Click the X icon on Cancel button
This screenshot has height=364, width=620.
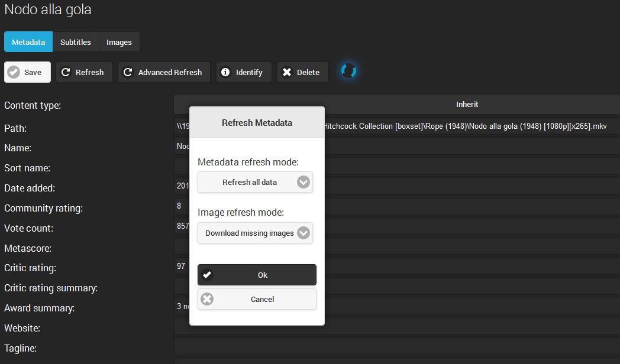(207, 299)
